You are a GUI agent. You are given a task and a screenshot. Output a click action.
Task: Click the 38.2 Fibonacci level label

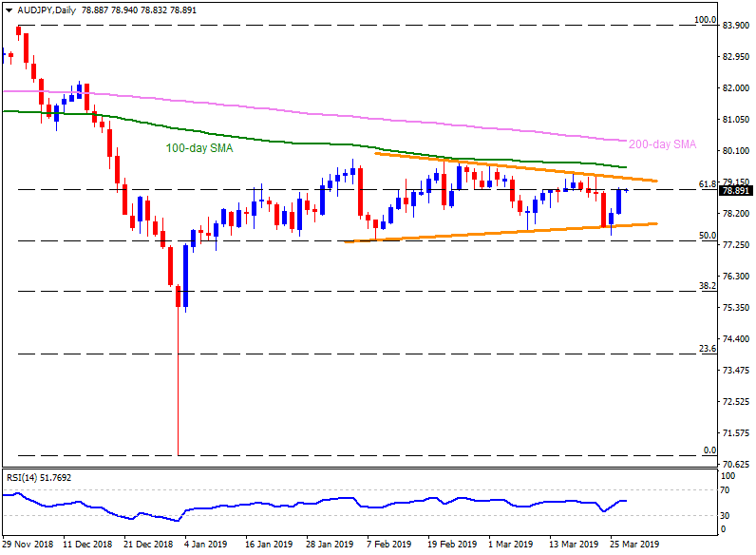[x=707, y=285]
